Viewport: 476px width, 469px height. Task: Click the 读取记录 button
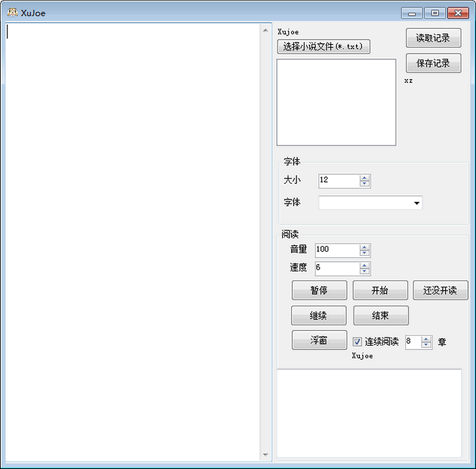(434, 38)
